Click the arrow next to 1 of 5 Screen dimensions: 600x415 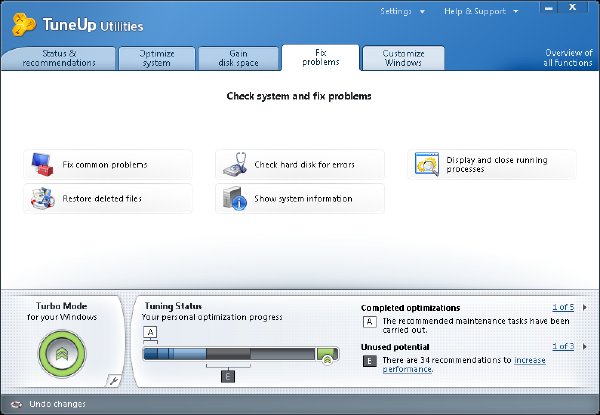pos(585,307)
